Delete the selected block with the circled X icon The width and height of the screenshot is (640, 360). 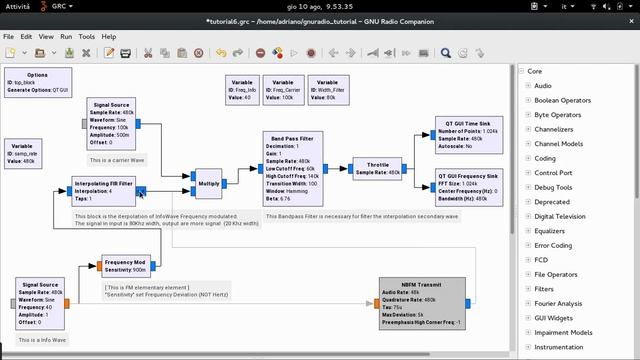tap(199, 53)
